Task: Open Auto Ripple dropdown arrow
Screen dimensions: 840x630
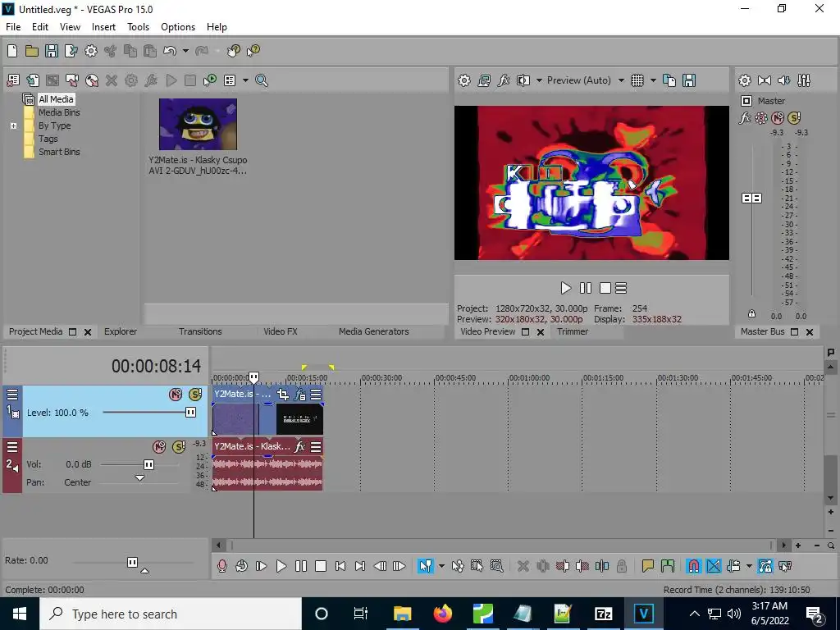Action: [749, 566]
